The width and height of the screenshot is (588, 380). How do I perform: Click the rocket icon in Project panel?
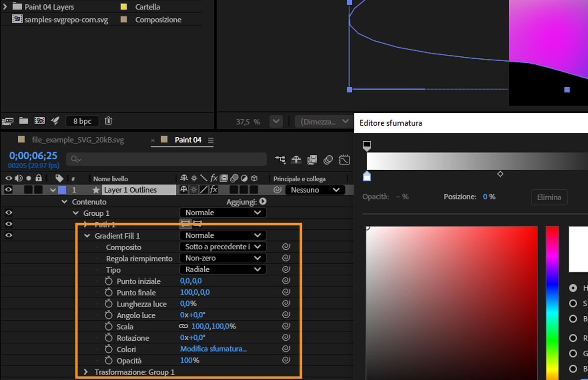55,121
